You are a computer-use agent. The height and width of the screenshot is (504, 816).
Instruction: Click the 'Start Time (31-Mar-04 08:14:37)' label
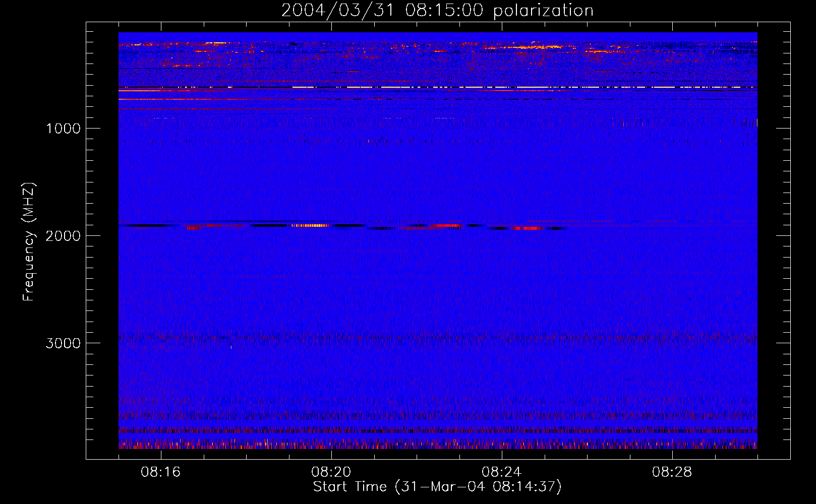click(437, 487)
